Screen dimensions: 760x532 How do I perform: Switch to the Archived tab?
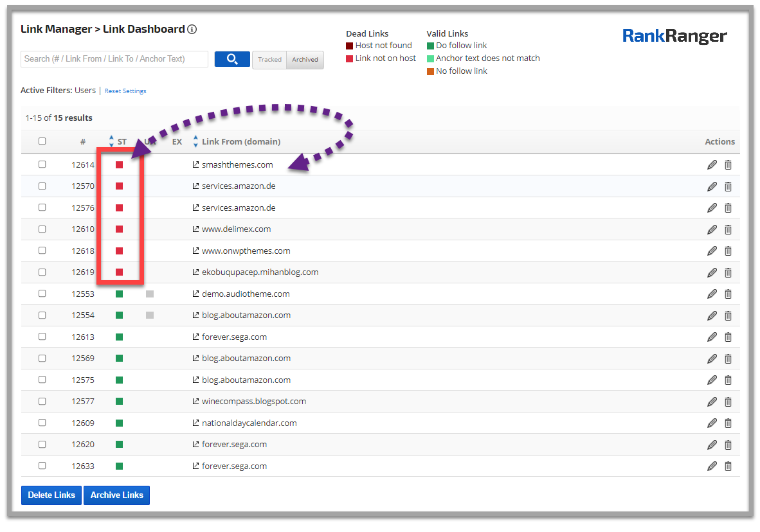coord(305,60)
